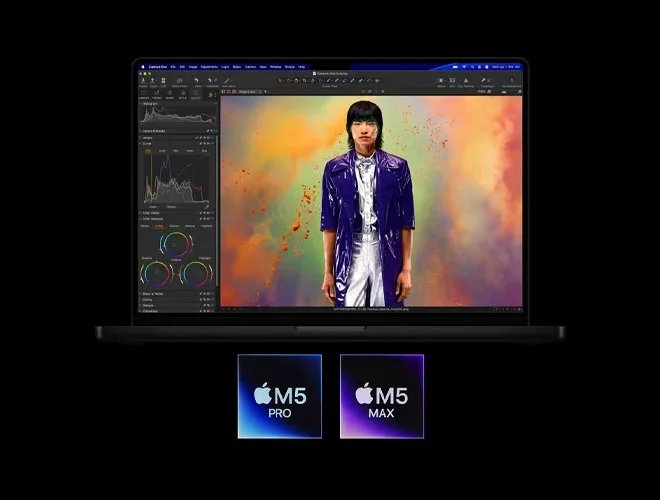Toggle the Exposure Warning icon

tap(466, 81)
